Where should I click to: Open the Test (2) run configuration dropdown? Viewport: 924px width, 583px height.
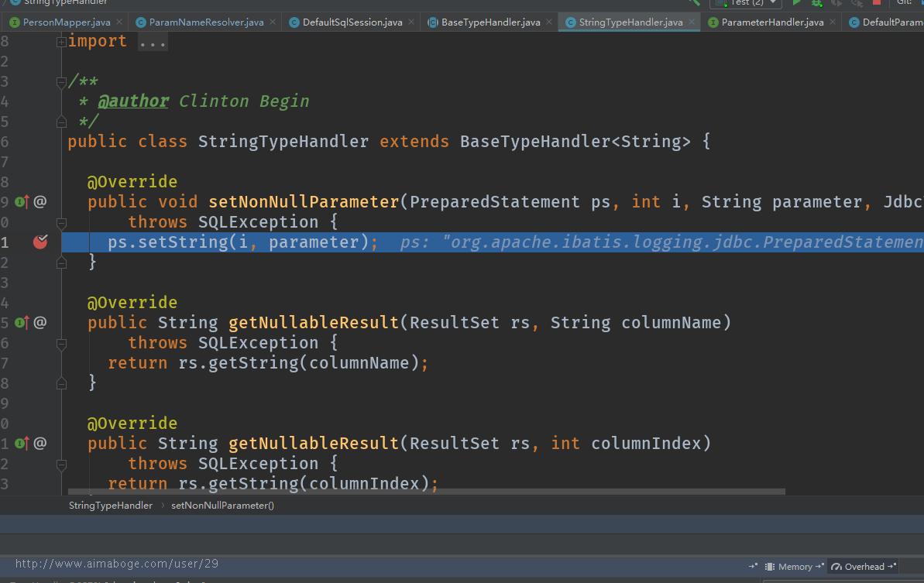point(746,3)
